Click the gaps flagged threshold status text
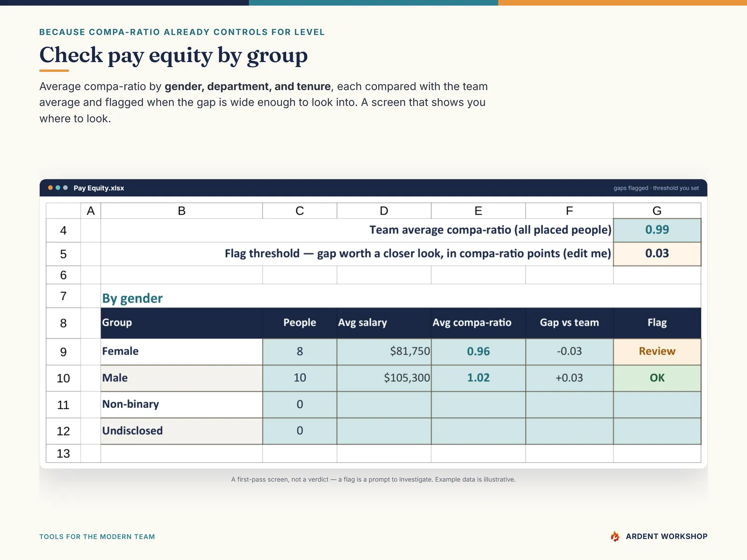The width and height of the screenshot is (747, 560). click(656, 188)
